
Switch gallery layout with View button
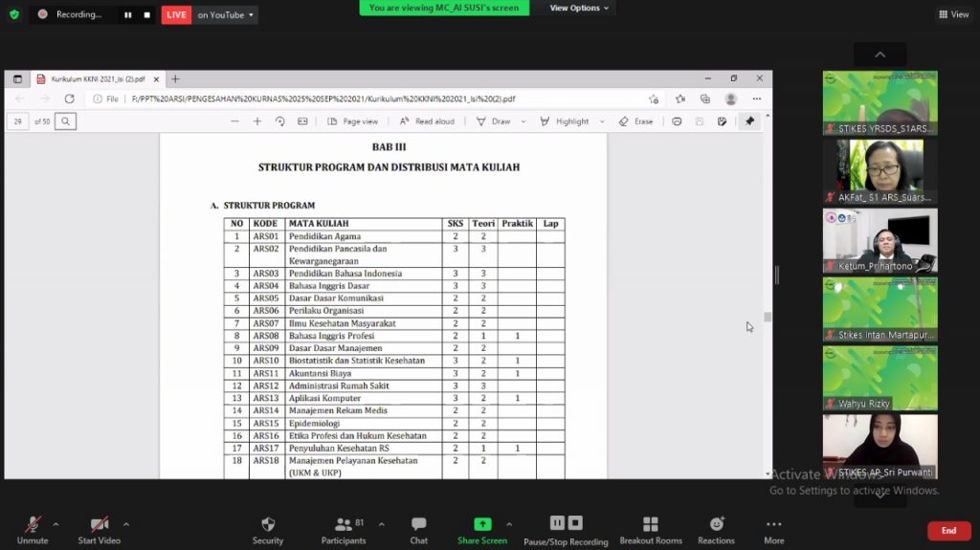pos(954,14)
